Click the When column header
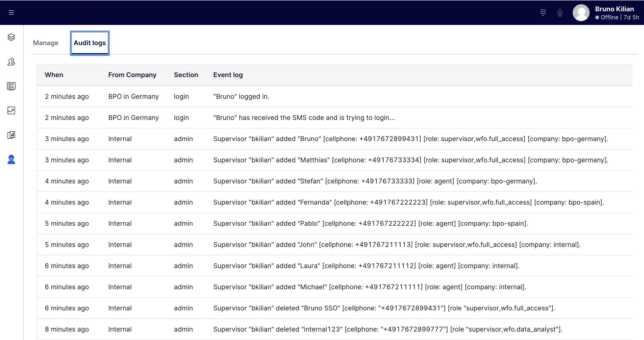Image resolution: width=644 pixels, height=340 pixels. pyautogui.click(x=54, y=75)
